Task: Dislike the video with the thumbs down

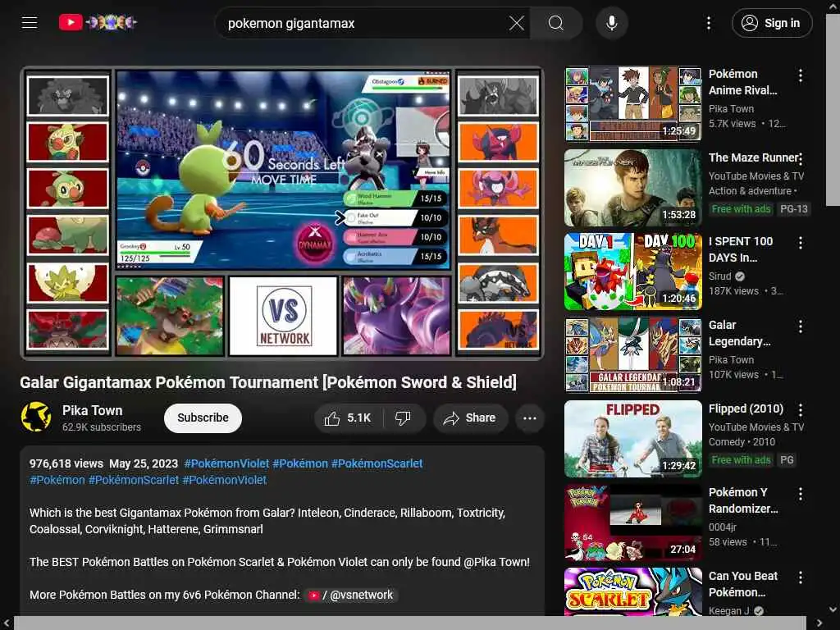Action: [x=404, y=418]
